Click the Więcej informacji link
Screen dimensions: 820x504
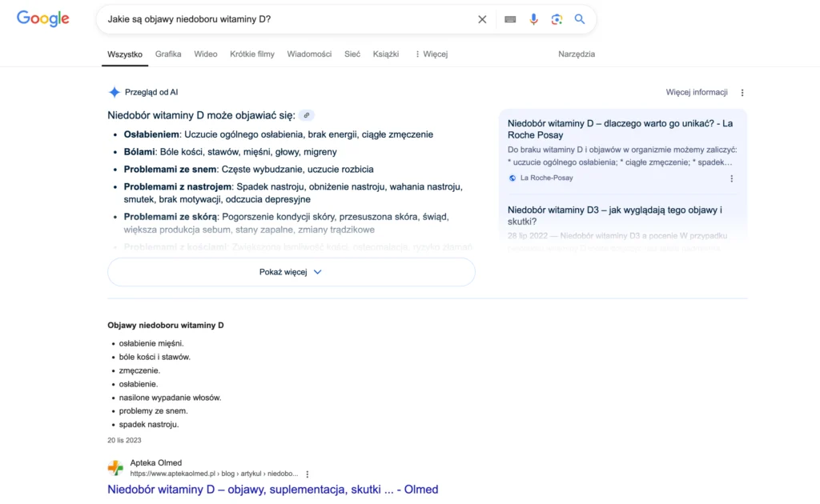(697, 92)
